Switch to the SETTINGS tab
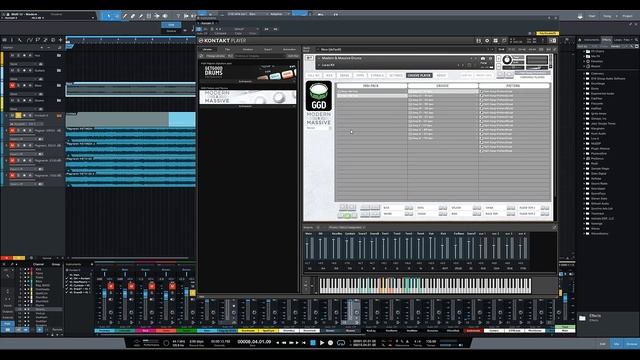The width and height of the screenshot is (640, 360). (x=396, y=76)
